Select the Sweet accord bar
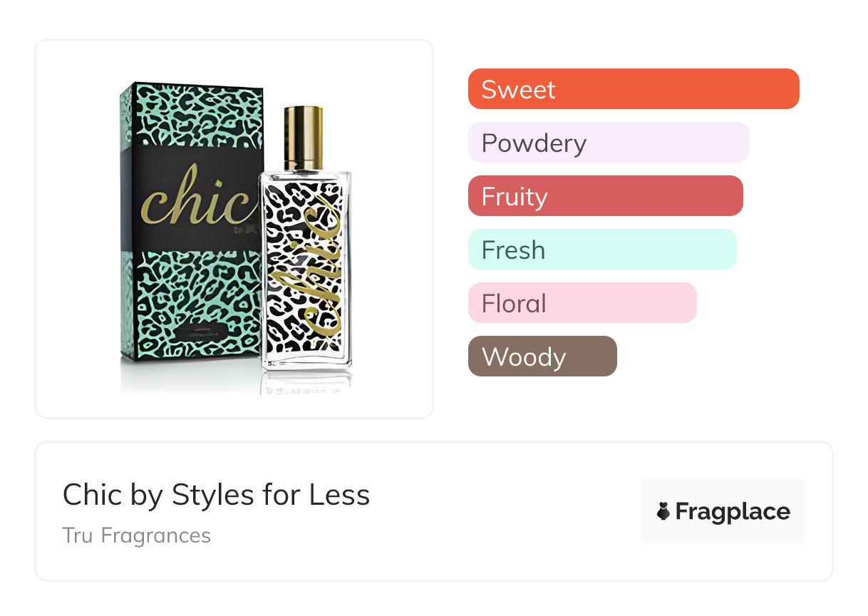The image size is (868, 616). [633, 89]
